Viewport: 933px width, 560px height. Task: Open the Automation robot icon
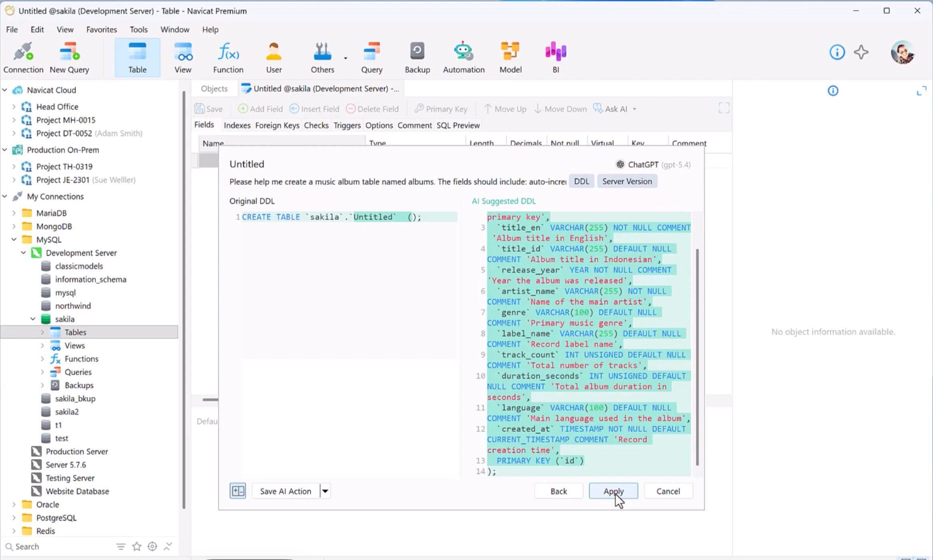pyautogui.click(x=464, y=58)
